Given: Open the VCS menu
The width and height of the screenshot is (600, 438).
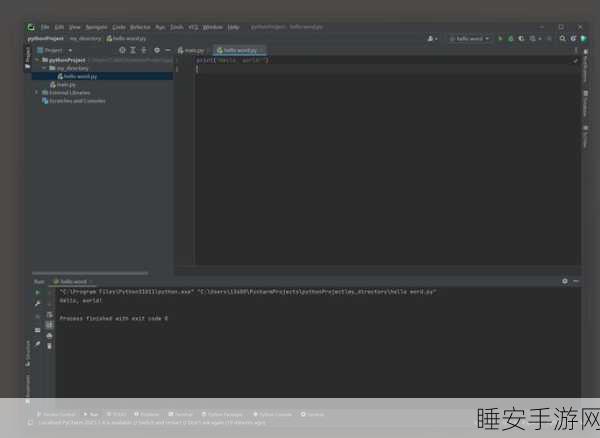Looking at the screenshot, I should click(193, 27).
